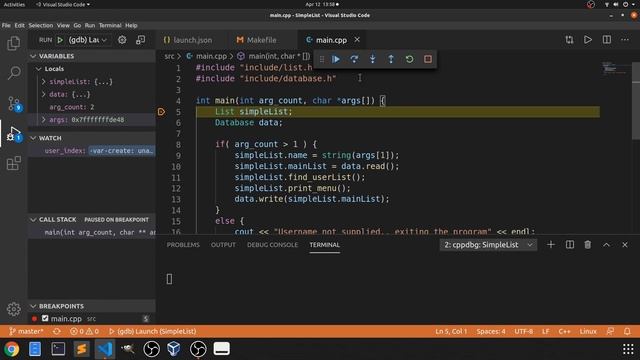Toggle the breakpoint on line 5 in the gutter
Viewport: 640px width, 360px height.
pos(161,111)
